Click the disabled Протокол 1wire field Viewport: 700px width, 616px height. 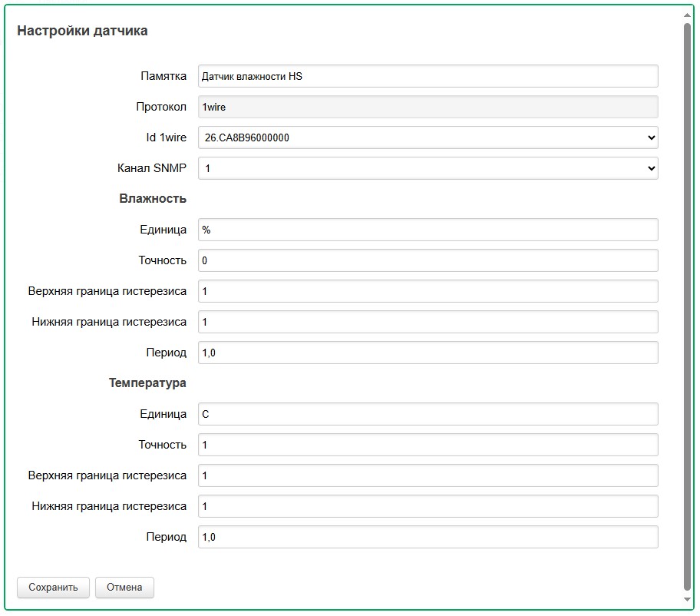[428, 107]
